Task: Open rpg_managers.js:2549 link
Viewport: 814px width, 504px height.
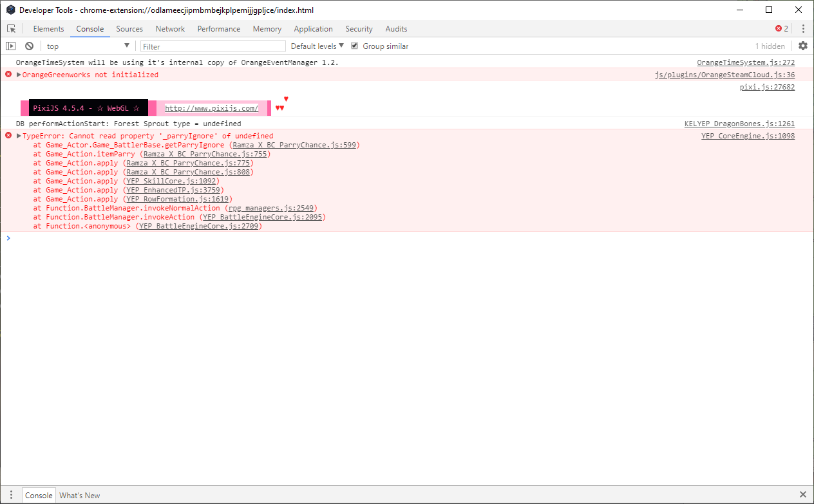Action: [270, 208]
